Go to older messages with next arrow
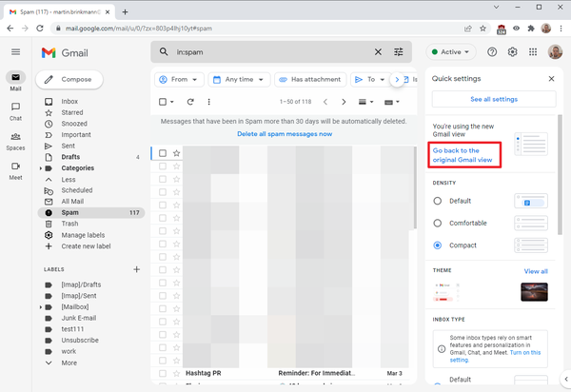 coord(344,102)
